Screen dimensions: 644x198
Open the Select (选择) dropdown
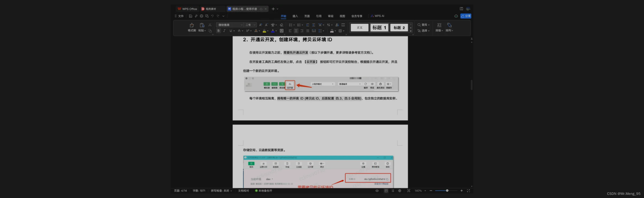tap(424, 31)
